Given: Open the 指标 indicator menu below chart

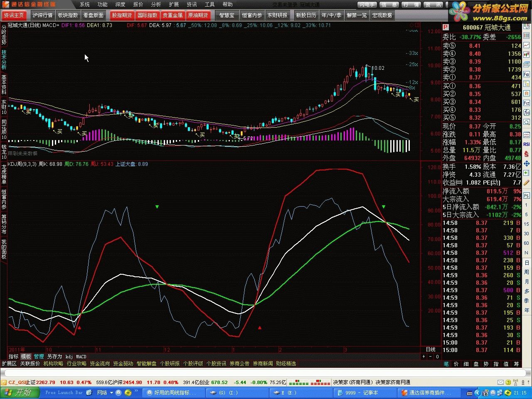Looking at the screenshot, I should coord(14,357).
